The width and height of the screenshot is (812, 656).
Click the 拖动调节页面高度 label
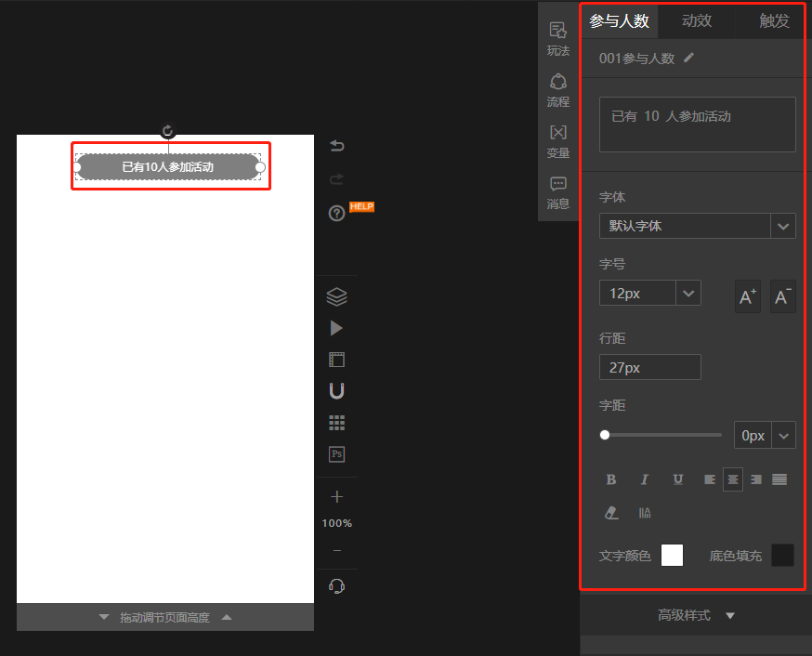point(164,617)
